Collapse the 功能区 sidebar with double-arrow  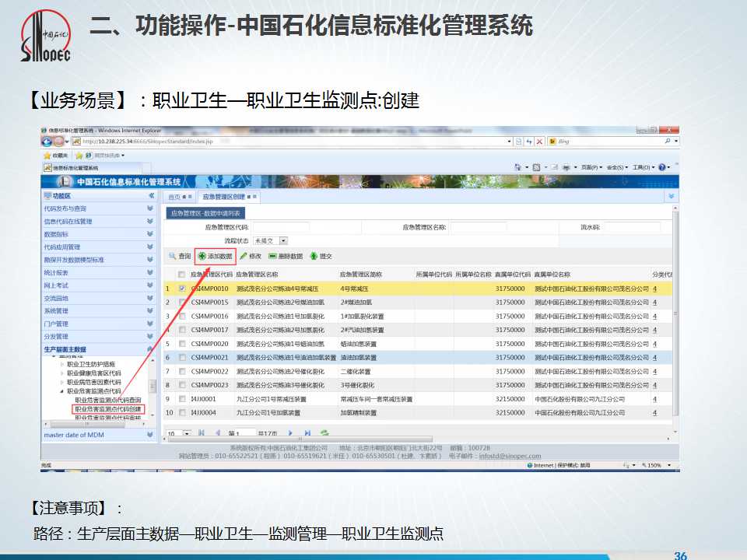[x=152, y=196]
